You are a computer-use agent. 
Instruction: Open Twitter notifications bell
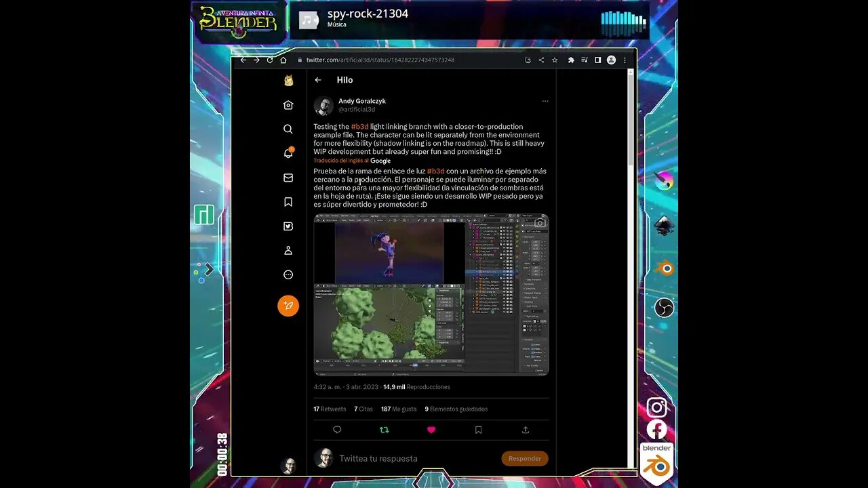point(288,153)
